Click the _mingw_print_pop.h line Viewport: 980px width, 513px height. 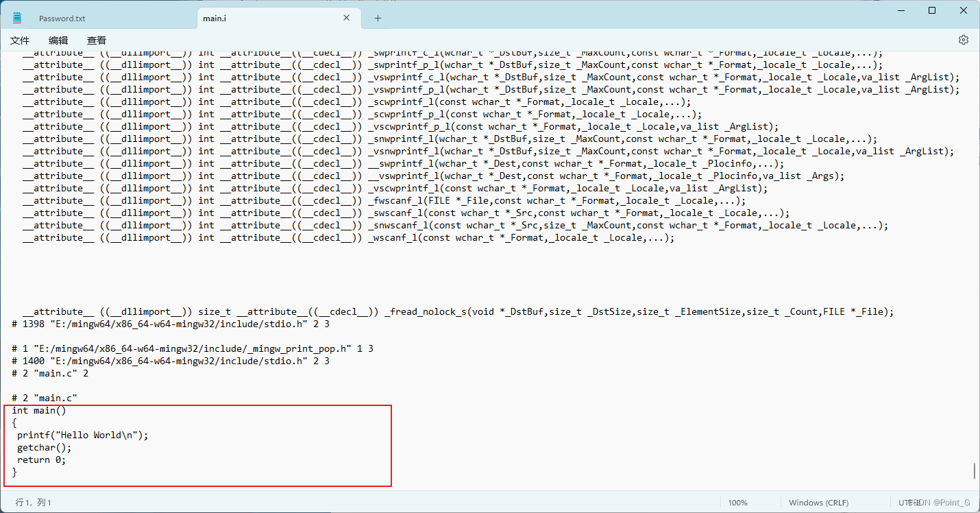click(x=193, y=348)
